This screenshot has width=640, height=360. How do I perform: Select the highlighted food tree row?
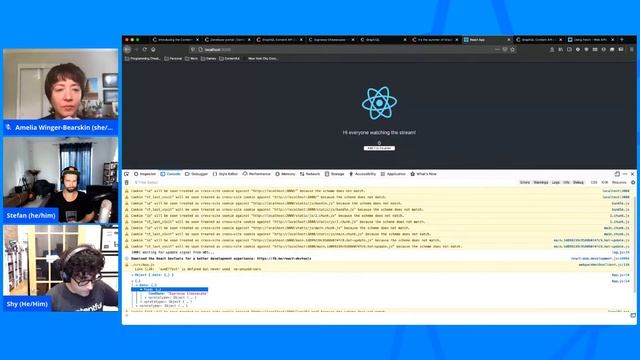pyautogui.click(x=170, y=289)
